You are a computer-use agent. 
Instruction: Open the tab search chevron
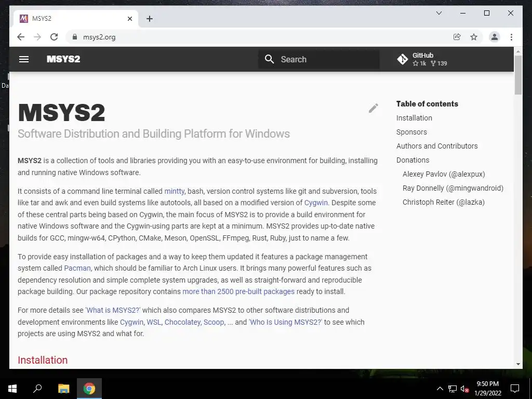438,13
